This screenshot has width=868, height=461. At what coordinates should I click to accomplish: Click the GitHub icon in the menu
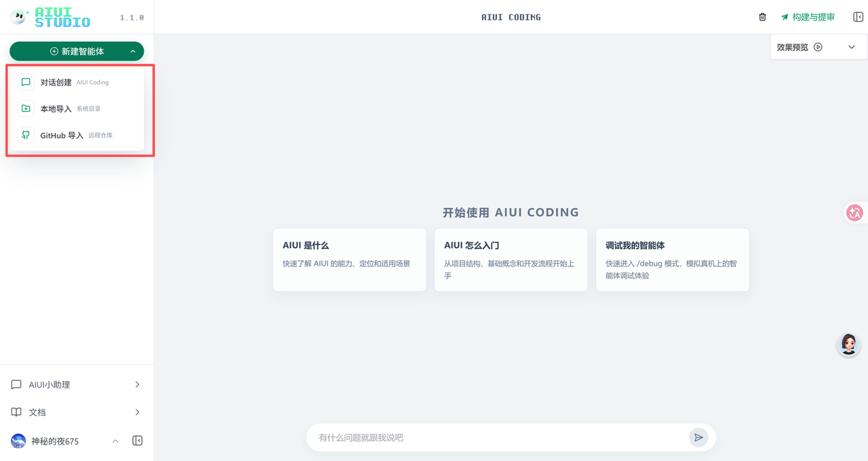26,135
